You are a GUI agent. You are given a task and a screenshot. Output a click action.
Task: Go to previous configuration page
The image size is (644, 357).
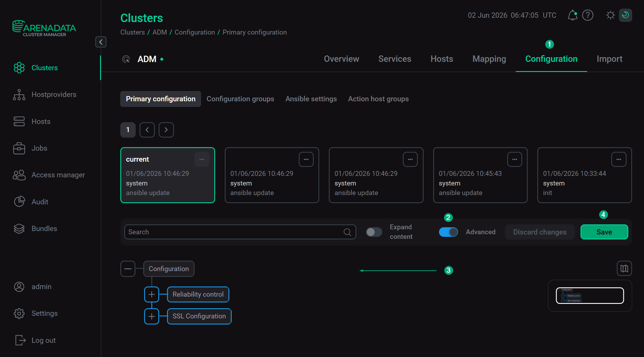[x=147, y=130]
